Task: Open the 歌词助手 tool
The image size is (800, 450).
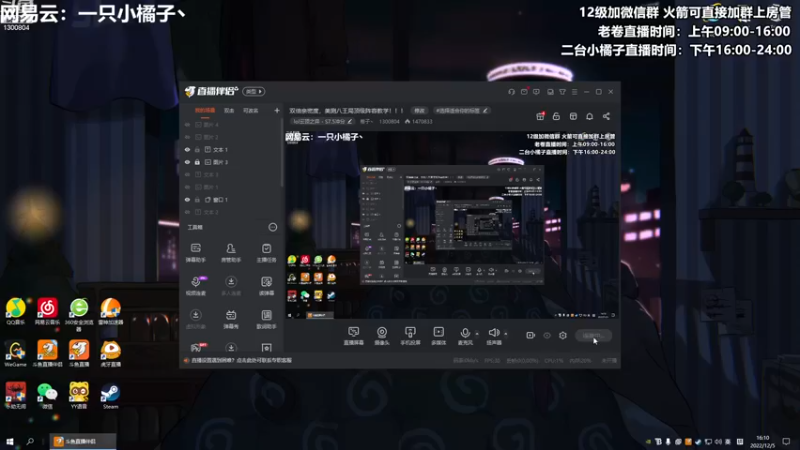Action: pyautogui.click(x=266, y=319)
